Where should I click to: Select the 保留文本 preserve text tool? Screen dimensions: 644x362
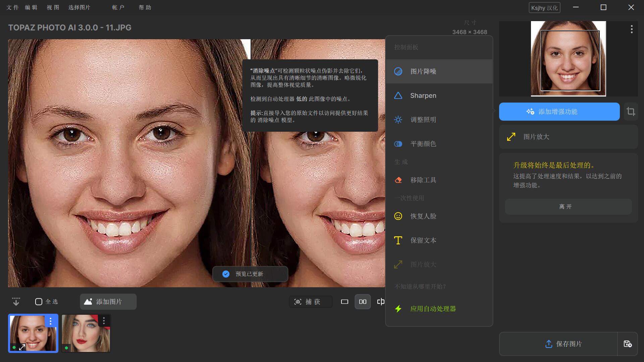[x=423, y=240]
